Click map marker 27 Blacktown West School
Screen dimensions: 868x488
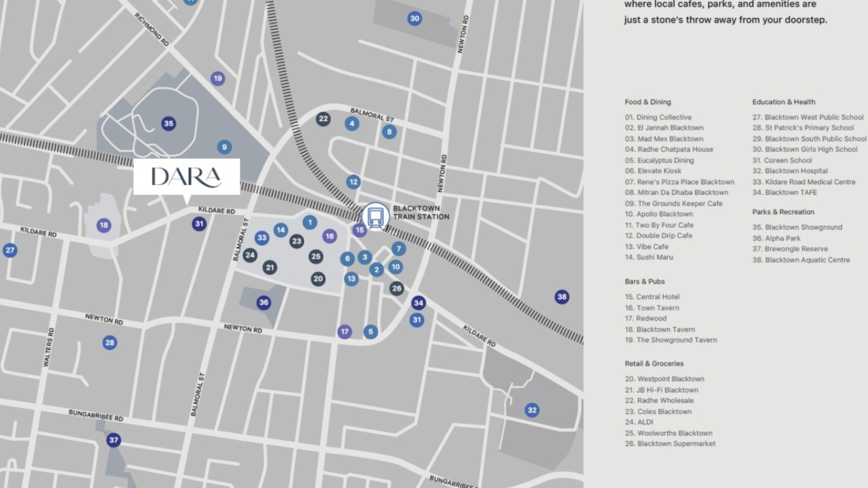tap(10, 250)
